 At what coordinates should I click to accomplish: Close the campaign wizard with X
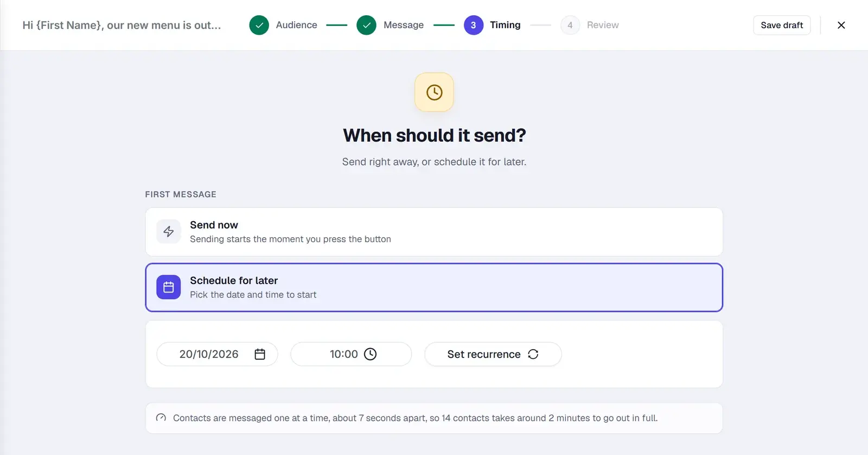[841, 25]
